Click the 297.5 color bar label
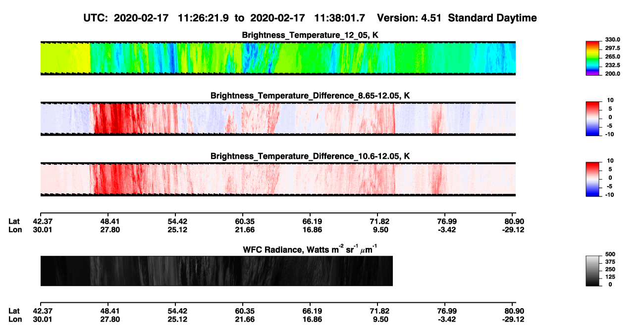This screenshot has width=644, height=330. pos(612,48)
